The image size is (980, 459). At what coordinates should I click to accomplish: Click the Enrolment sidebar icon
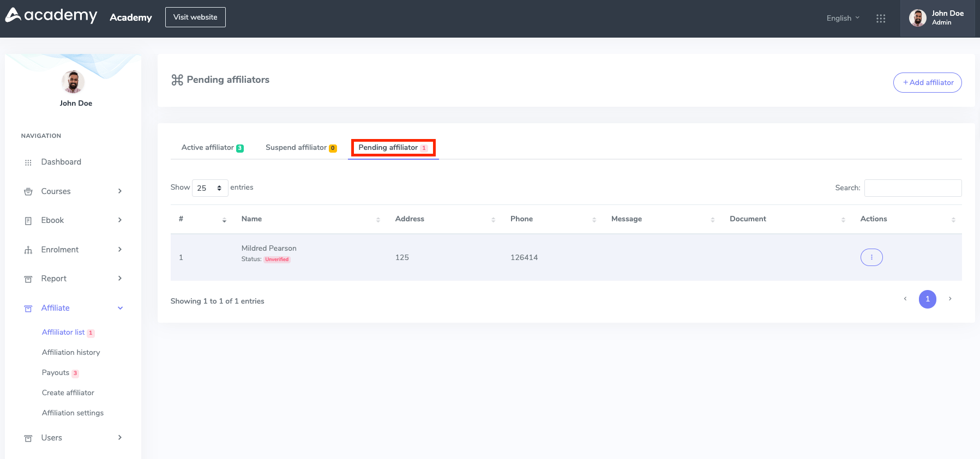point(28,250)
